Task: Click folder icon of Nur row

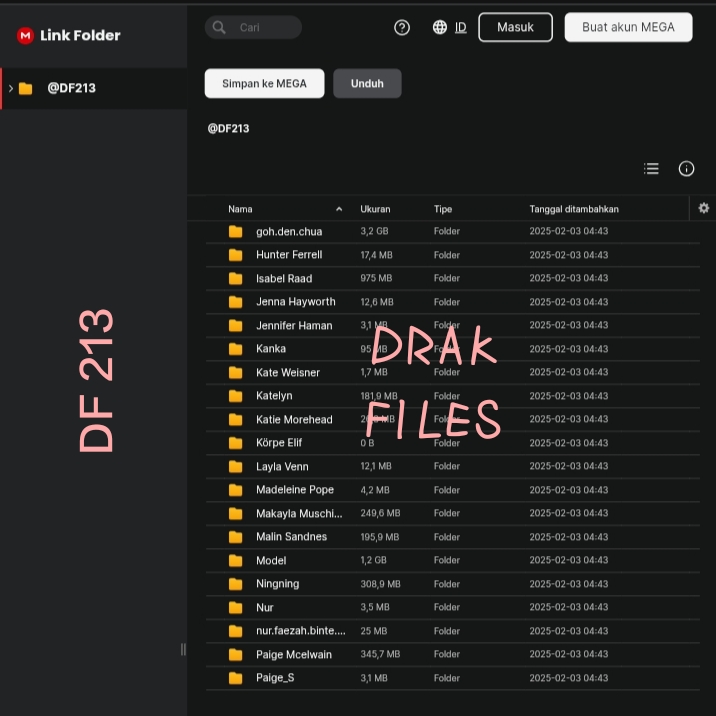Action: point(235,607)
